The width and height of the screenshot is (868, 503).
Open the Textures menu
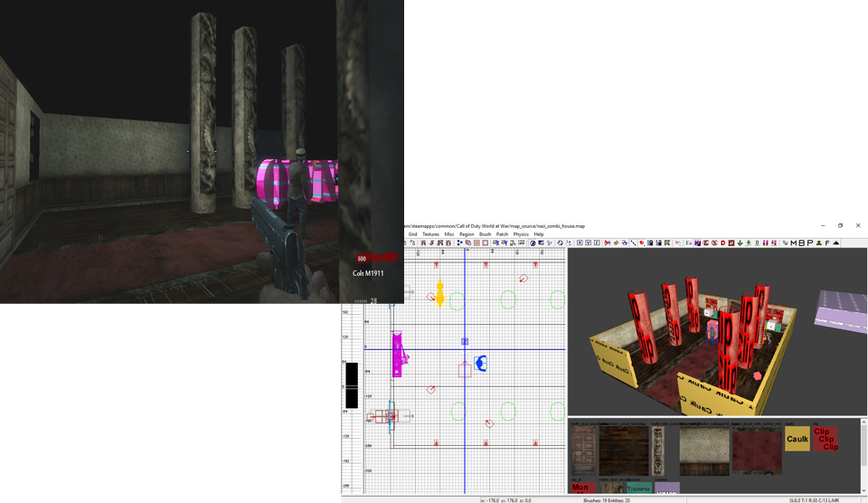pos(430,234)
